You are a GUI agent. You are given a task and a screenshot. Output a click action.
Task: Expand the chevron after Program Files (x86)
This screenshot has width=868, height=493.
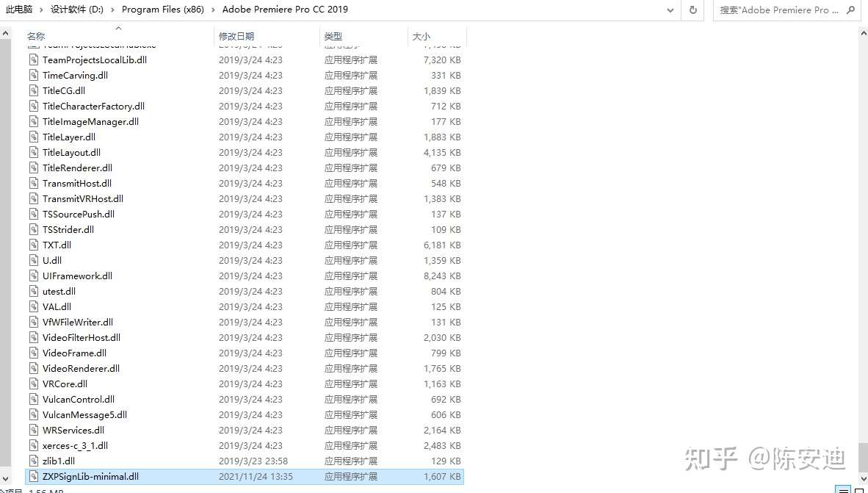point(213,10)
